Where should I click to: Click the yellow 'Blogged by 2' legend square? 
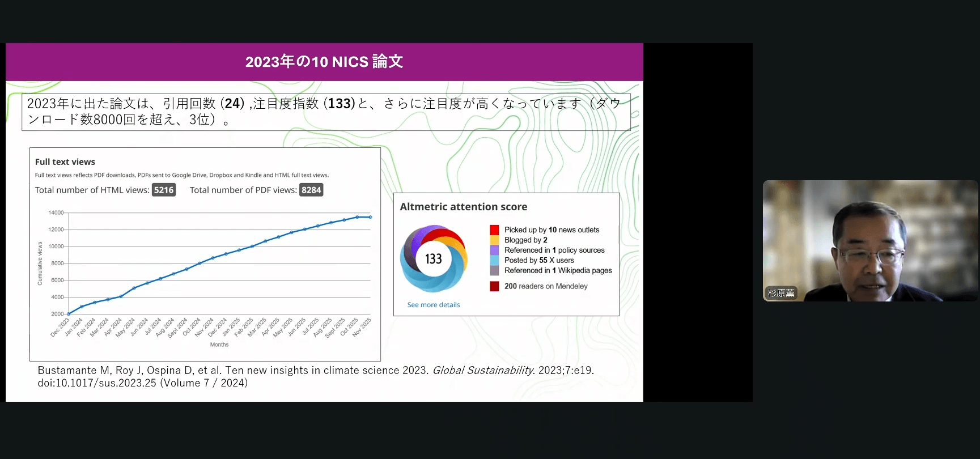click(x=494, y=240)
